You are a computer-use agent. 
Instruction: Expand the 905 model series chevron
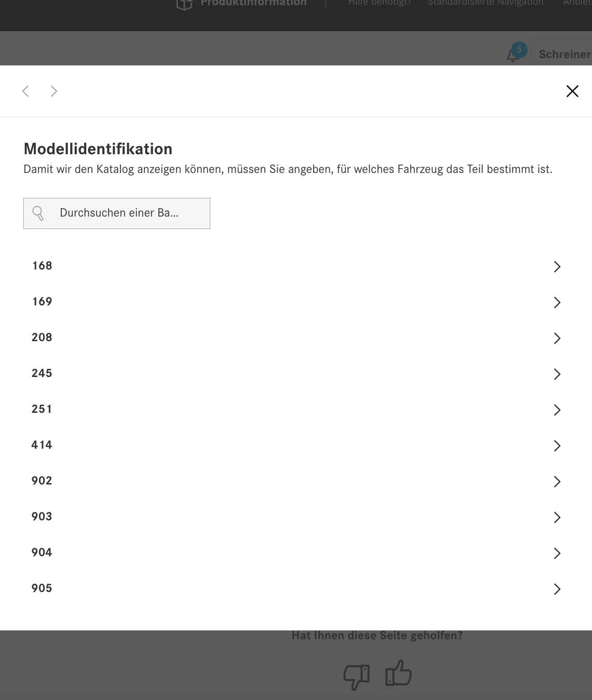[557, 589]
